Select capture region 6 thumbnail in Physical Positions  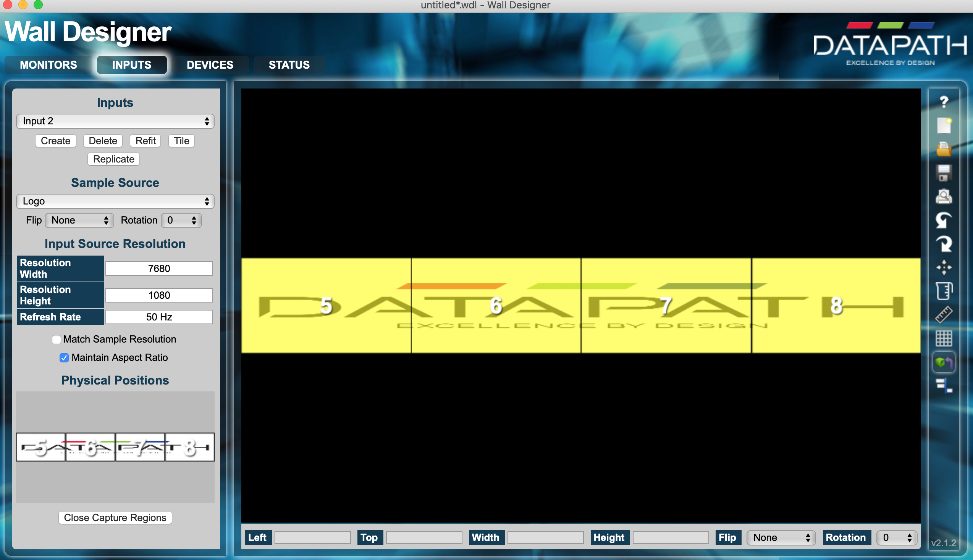pos(91,447)
